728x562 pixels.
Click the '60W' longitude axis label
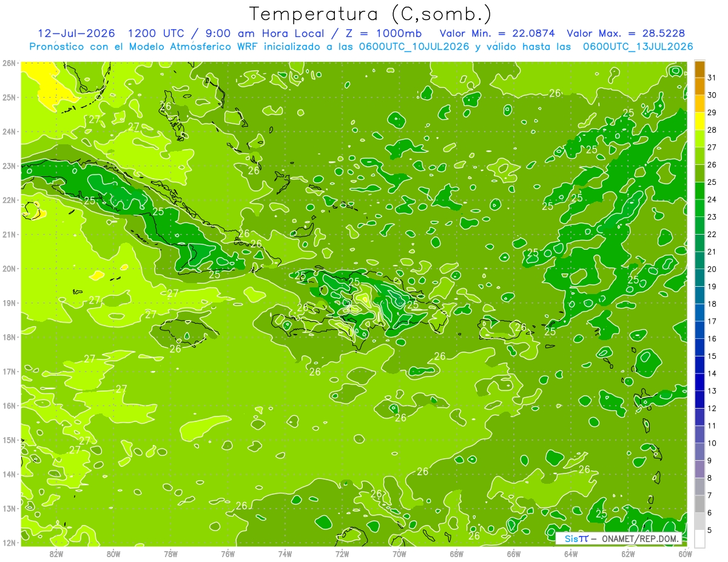point(685,554)
